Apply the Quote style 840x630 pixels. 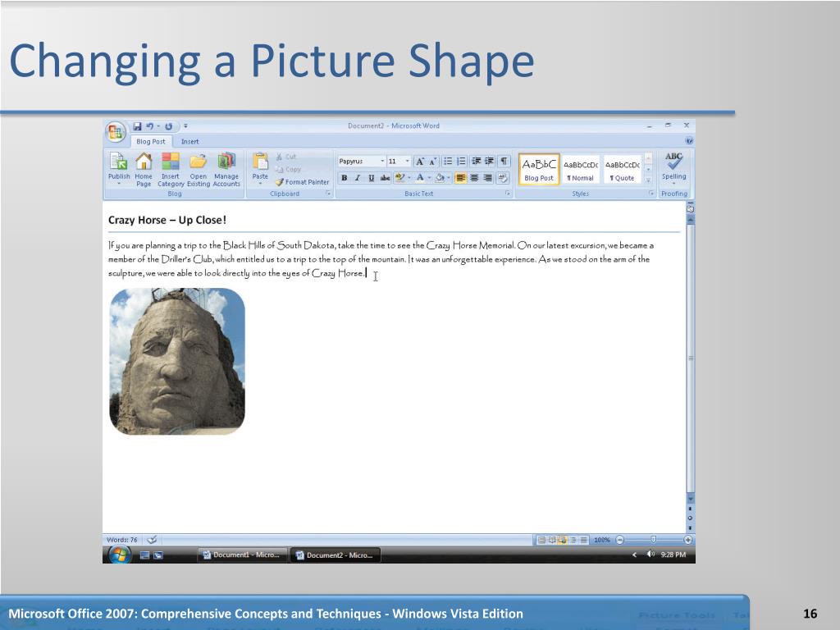623,169
